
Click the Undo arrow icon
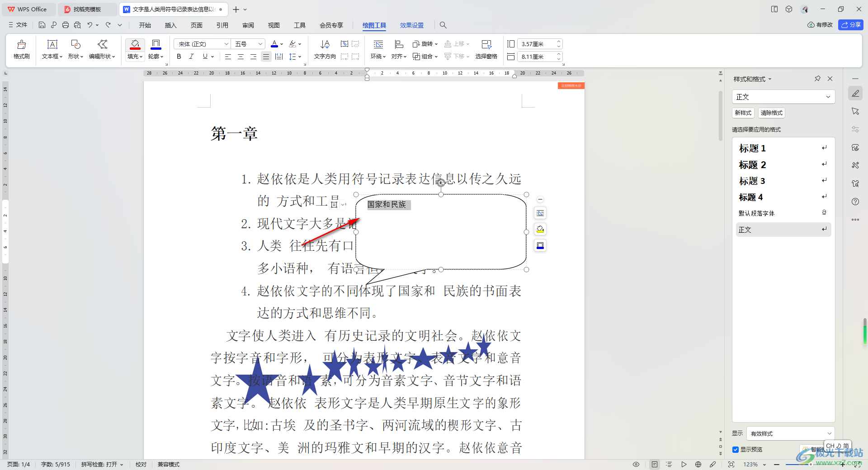click(x=90, y=25)
